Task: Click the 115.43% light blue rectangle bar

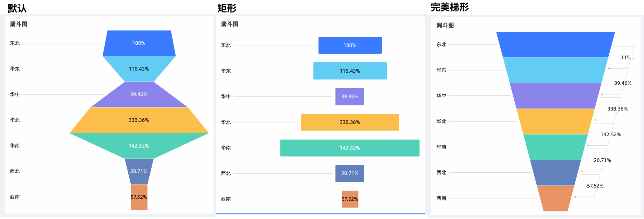Action: pyautogui.click(x=350, y=71)
